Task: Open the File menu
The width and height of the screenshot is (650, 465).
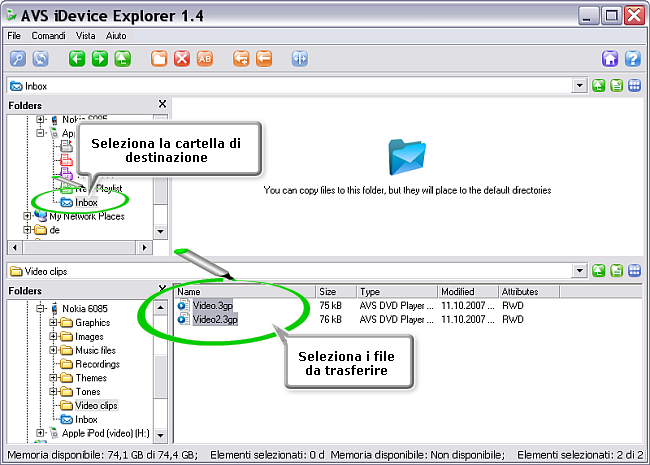Action: [14, 36]
